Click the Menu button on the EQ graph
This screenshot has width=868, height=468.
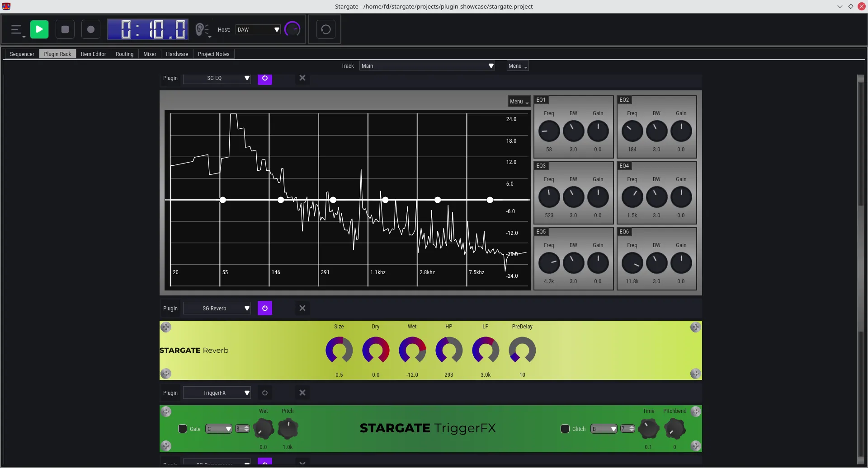click(x=518, y=101)
